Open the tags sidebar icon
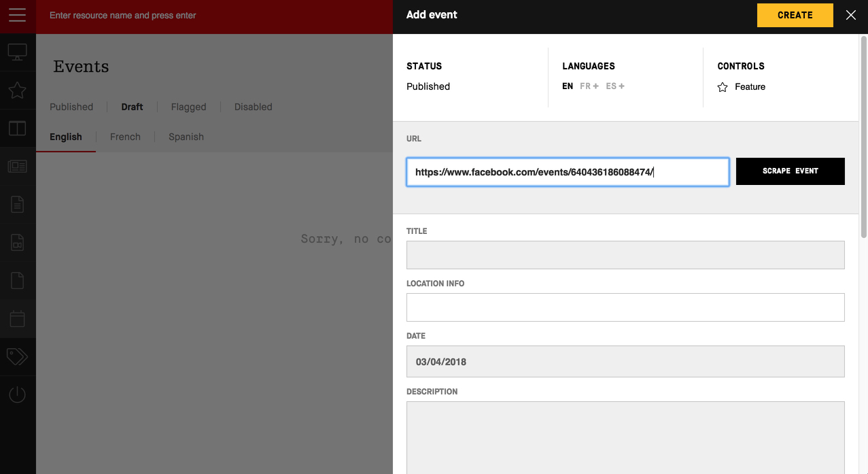The height and width of the screenshot is (474, 868). pos(18,356)
